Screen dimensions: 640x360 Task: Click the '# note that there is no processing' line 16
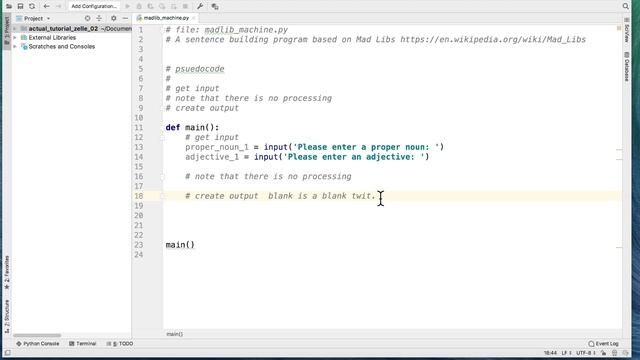click(268, 177)
